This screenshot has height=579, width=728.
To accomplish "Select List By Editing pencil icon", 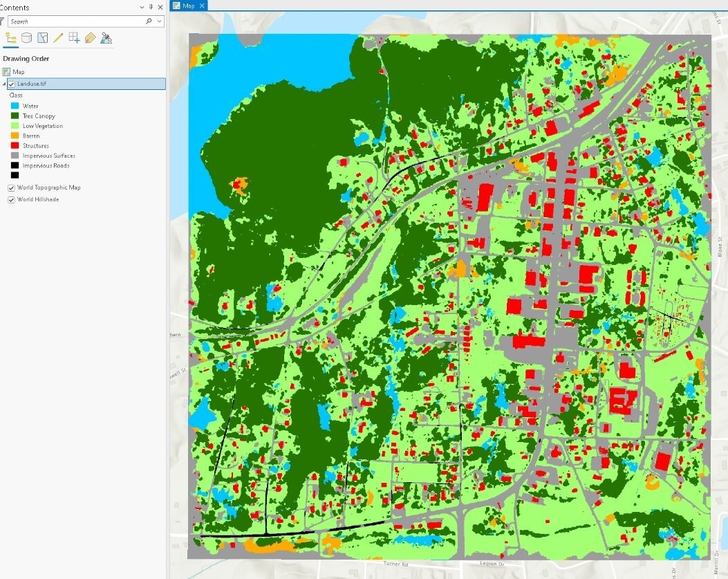I will click(58, 38).
